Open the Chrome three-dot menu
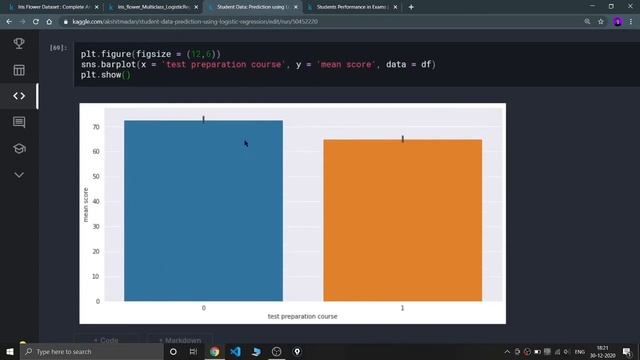This screenshot has height=360, width=640. (x=631, y=22)
